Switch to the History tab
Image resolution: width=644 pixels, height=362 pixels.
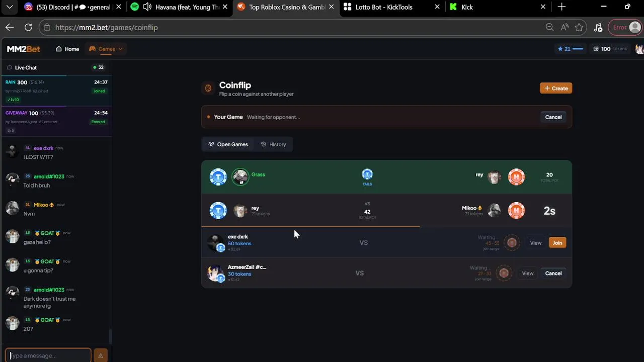click(x=273, y=144)
